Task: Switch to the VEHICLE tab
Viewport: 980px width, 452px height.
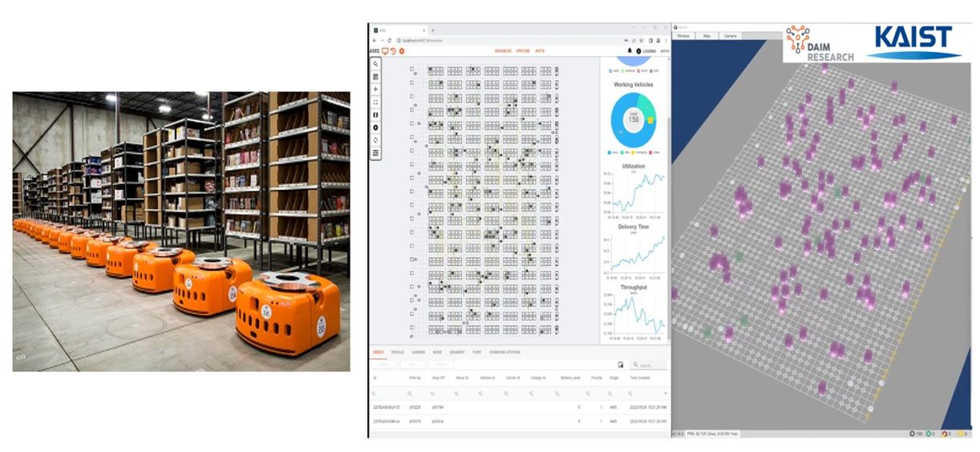Action: [397, 352]
